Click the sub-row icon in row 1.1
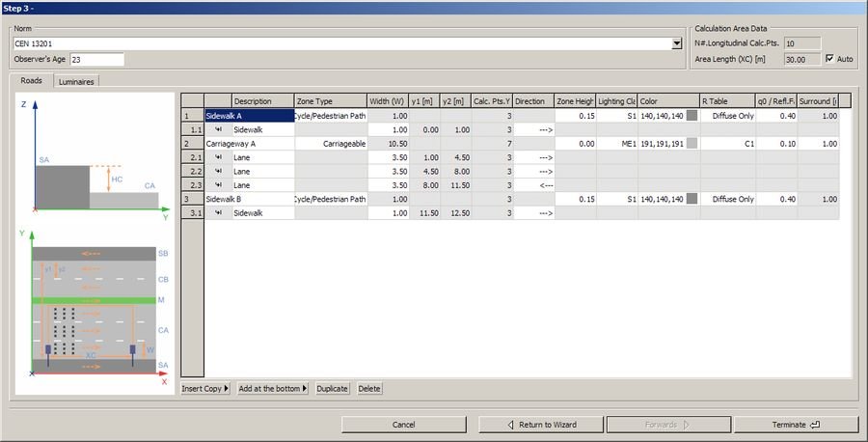 tap(218, 129)
